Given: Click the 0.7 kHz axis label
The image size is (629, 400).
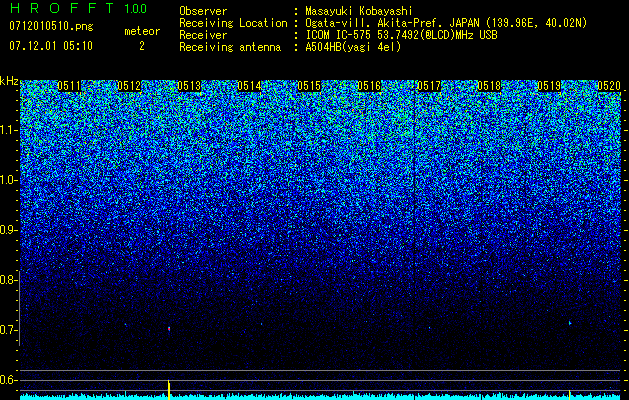Looking at the screenshot, I should coord(8,330).
